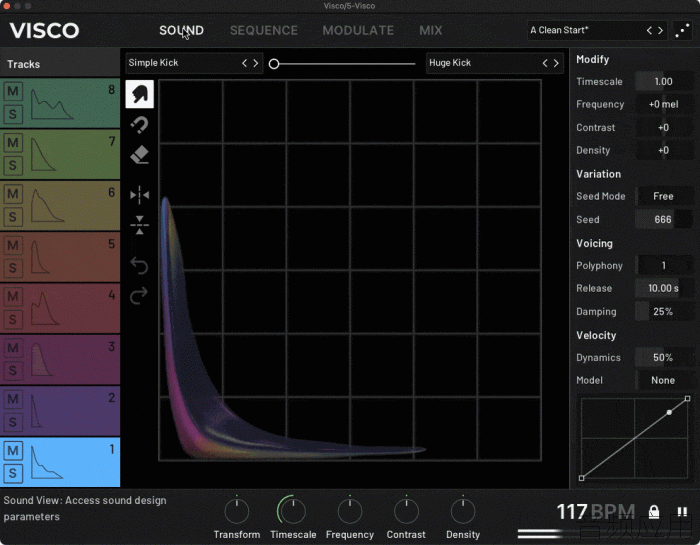Image resolution: width=700 pixels, height=545 pixels.
Task: Mute track 5
Action: point(13,245)
